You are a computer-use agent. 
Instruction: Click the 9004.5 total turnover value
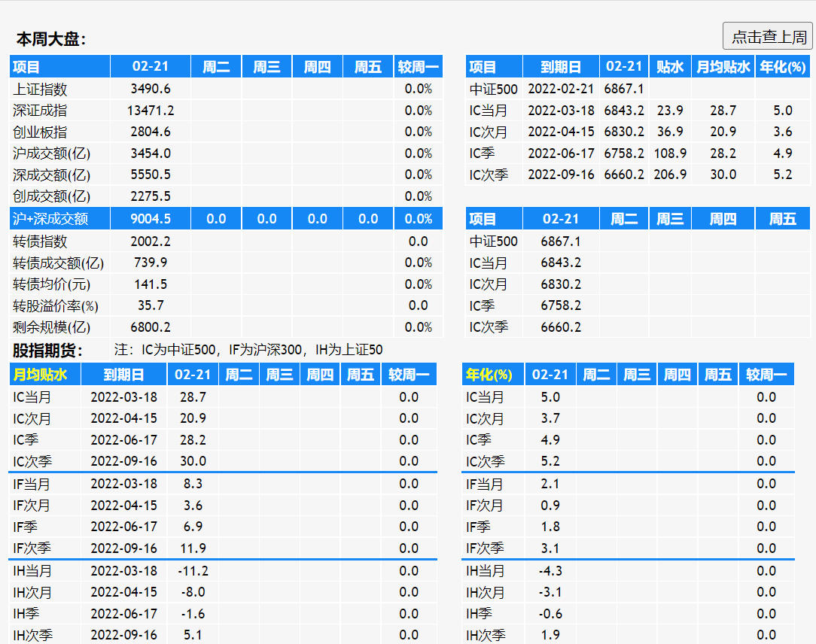click(x=151, y=219)
